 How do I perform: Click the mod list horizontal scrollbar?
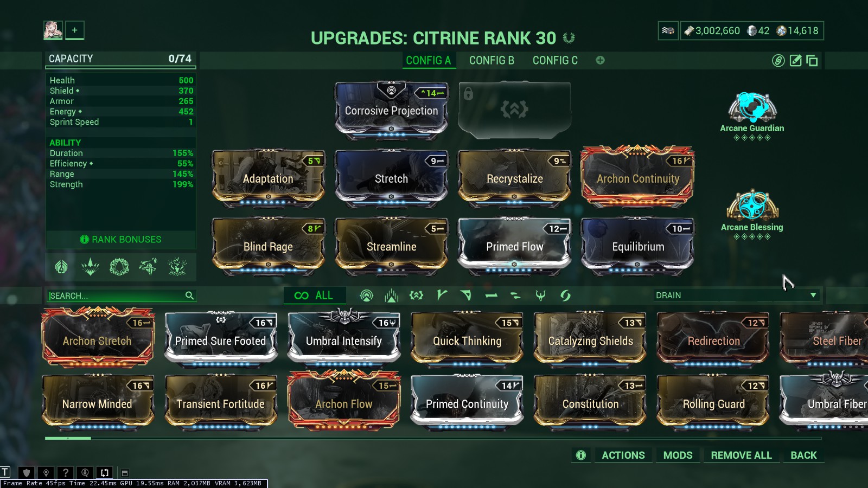[433, 438]
